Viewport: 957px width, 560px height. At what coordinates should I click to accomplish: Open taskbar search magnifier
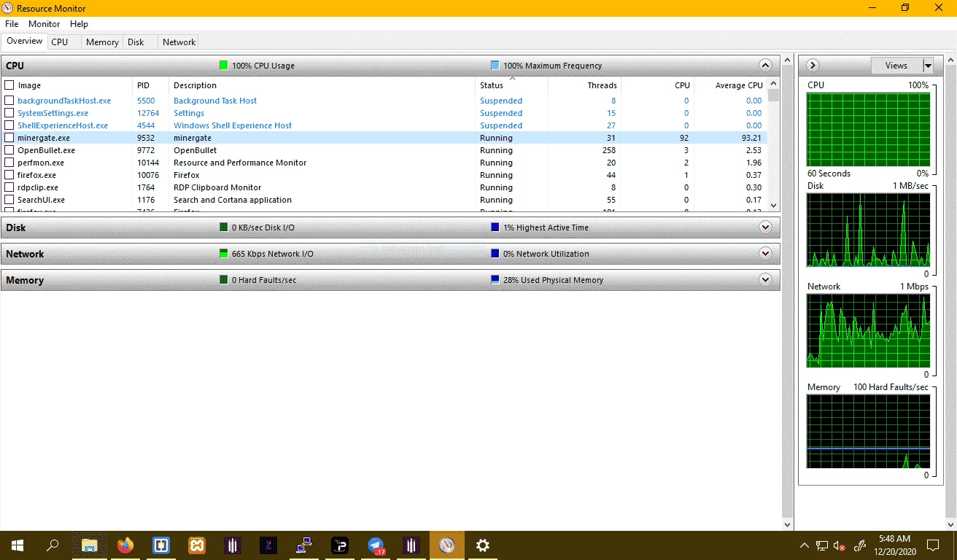click(x=53, y=545)
